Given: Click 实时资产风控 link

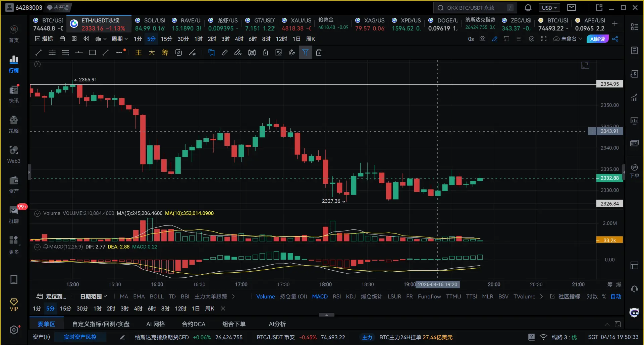Looking at the screenshot, I should 80,337.
